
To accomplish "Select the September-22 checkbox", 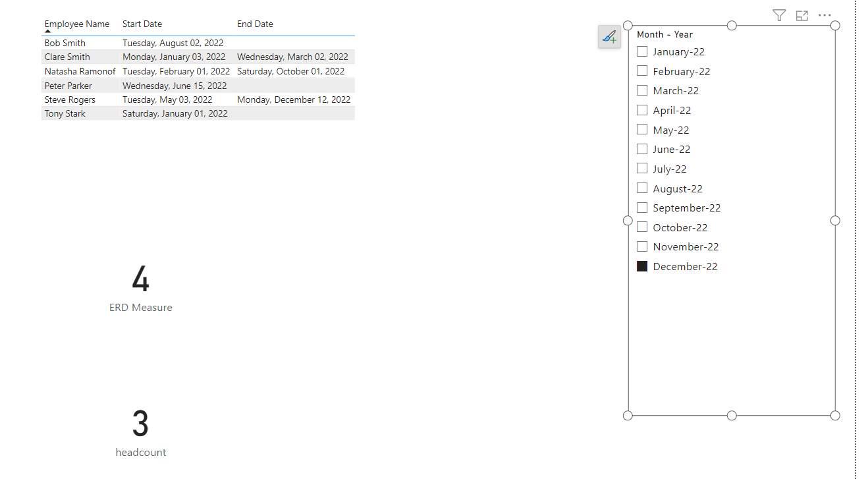I will [642, 208].
